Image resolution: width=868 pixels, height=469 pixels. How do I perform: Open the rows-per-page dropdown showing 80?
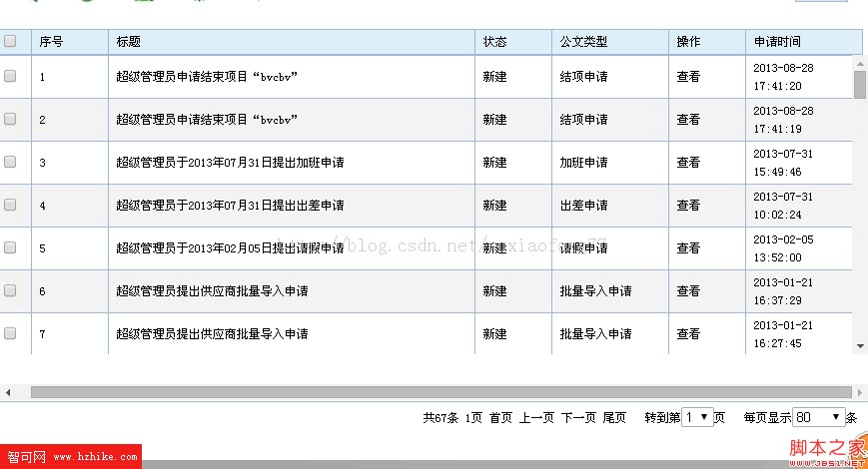point(818,418)
